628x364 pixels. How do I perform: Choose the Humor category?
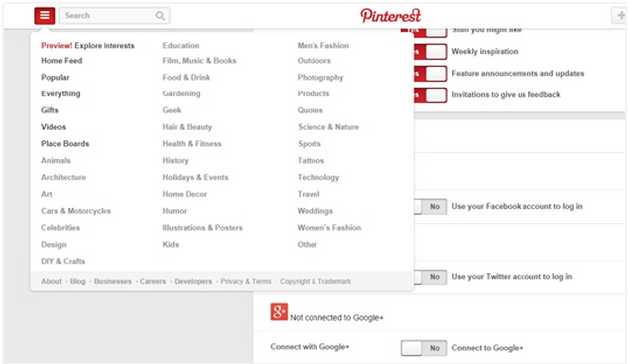174,211
